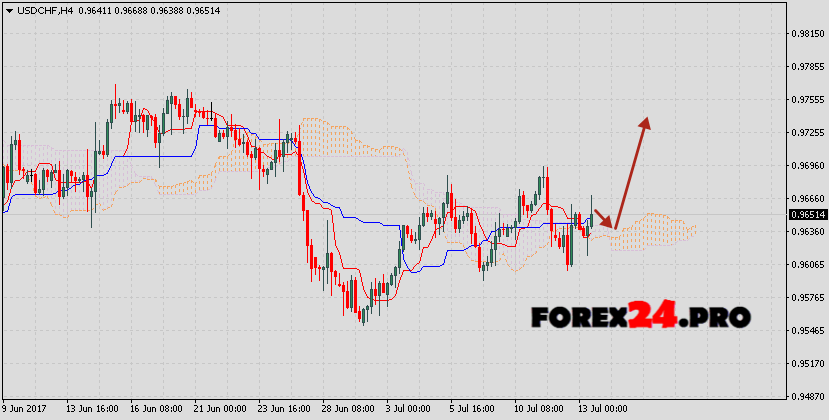Click the 0.95465 price axis label
829x420 pixels.
807,330
